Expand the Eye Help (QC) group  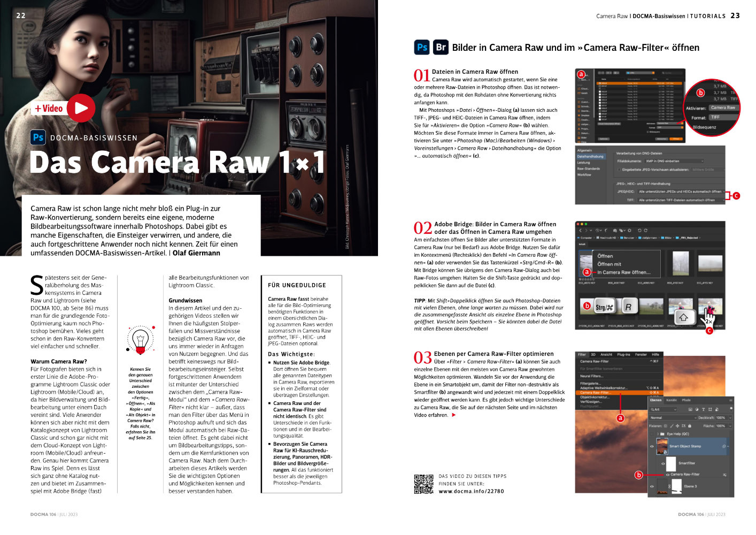(658, 434)
